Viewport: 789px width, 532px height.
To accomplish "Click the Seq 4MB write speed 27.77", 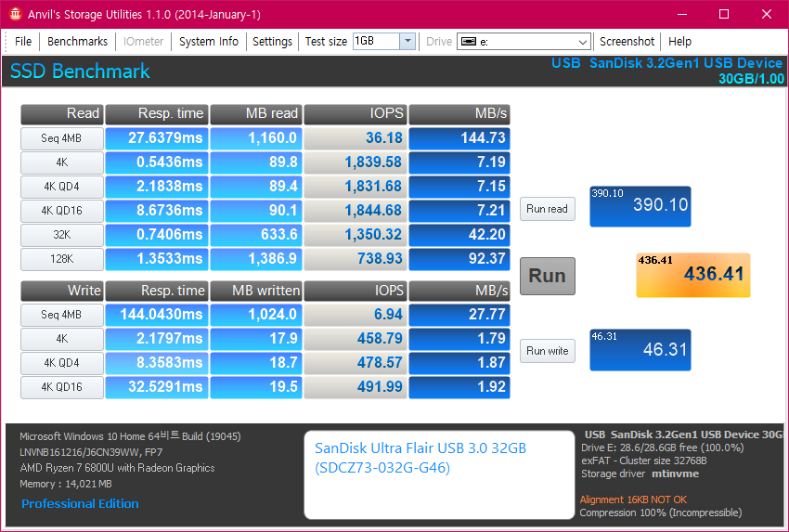I will (x=459, y=315).
